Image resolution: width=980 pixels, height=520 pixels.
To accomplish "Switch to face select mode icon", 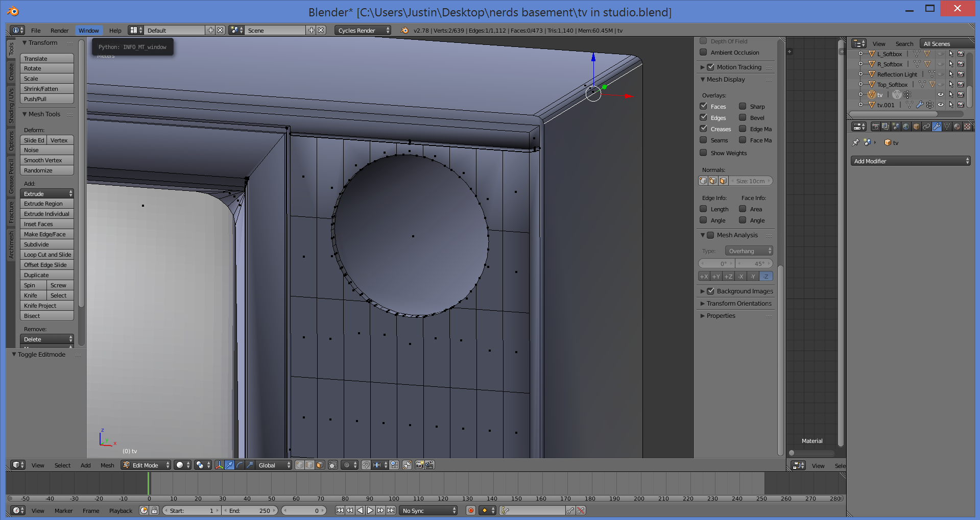I will coord(320,465).
